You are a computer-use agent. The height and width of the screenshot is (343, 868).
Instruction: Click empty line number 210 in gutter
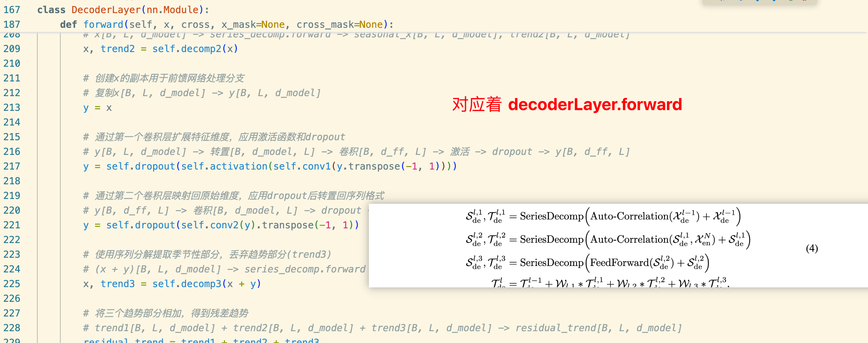tap(12, 64)
